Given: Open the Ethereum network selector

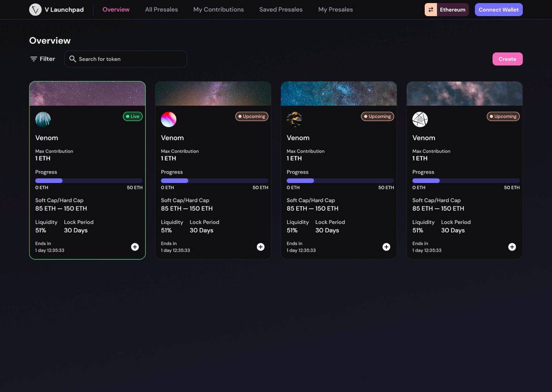Looking at the screenshot, I should point(447,10).
